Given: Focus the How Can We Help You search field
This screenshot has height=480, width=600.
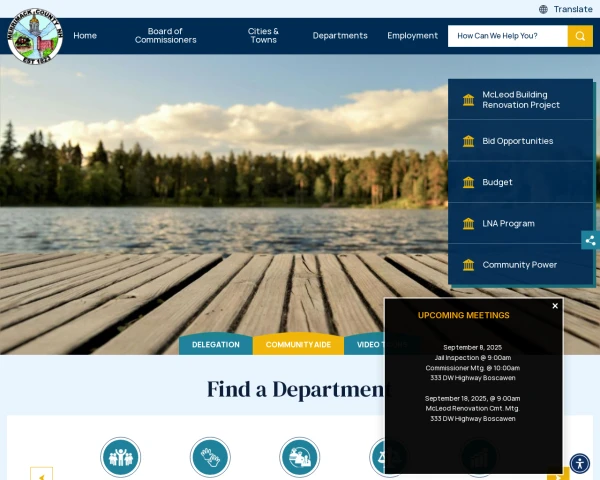Looking at the screenshot, I should tap(508, 36).
